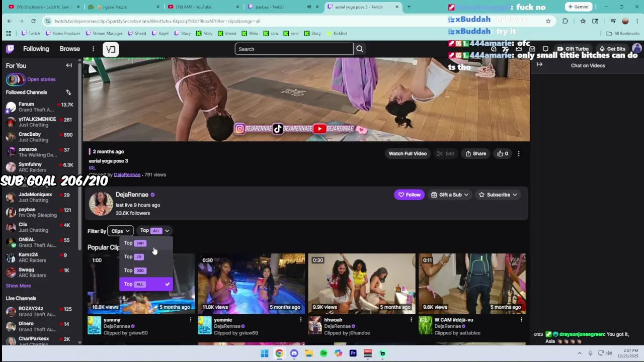Select Top 24H range
The height and width of the screenshot is (362, 644).
tap(146, 243)
